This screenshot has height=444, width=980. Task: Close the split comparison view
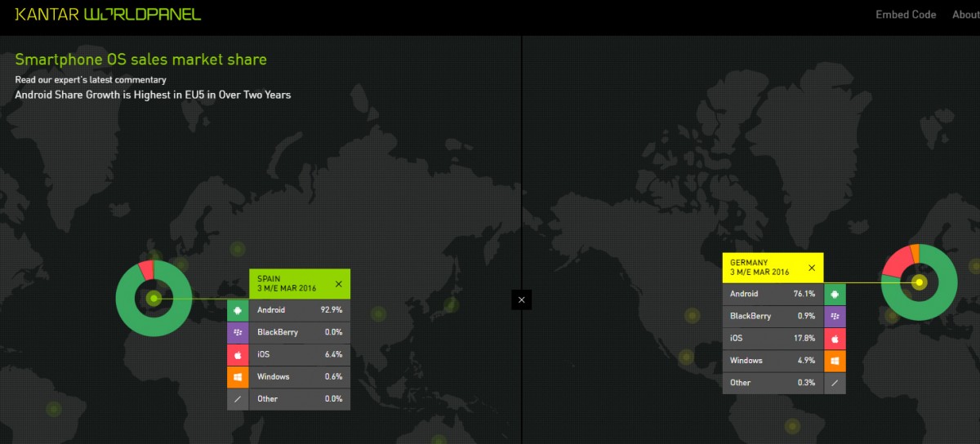[x=522, y=300]
